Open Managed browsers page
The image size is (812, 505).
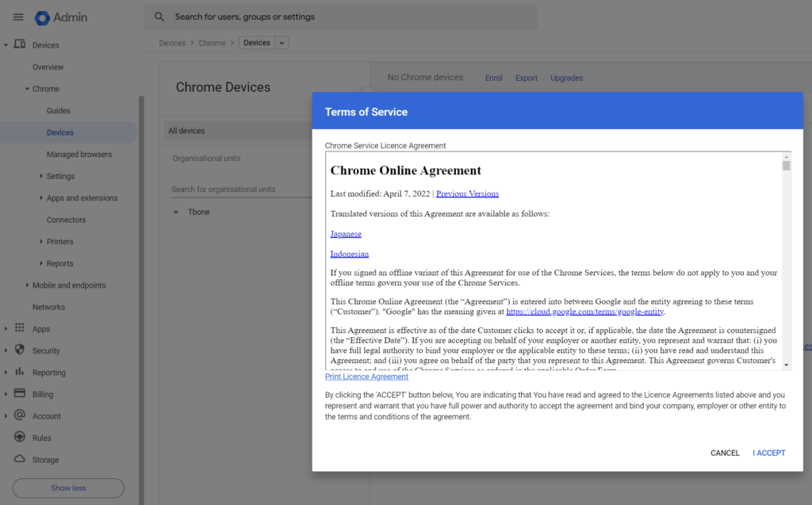79,154
